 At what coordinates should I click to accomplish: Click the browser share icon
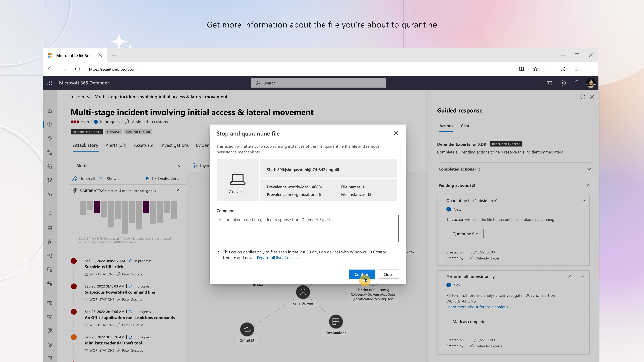577,69
